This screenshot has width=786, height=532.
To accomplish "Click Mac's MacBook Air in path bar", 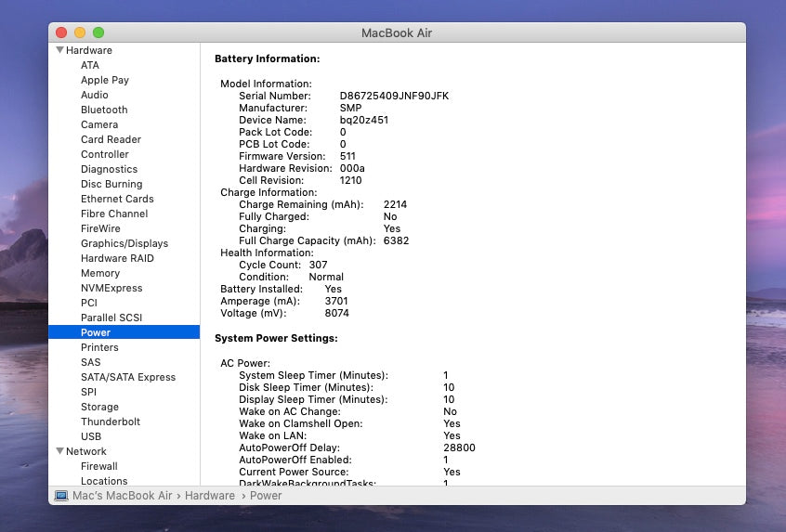I will click(x=122, y=496).
